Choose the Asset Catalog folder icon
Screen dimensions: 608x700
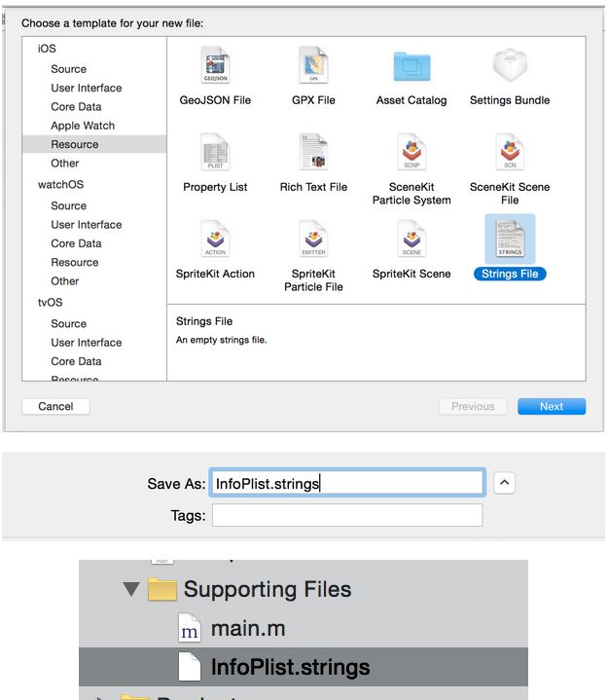411,66
